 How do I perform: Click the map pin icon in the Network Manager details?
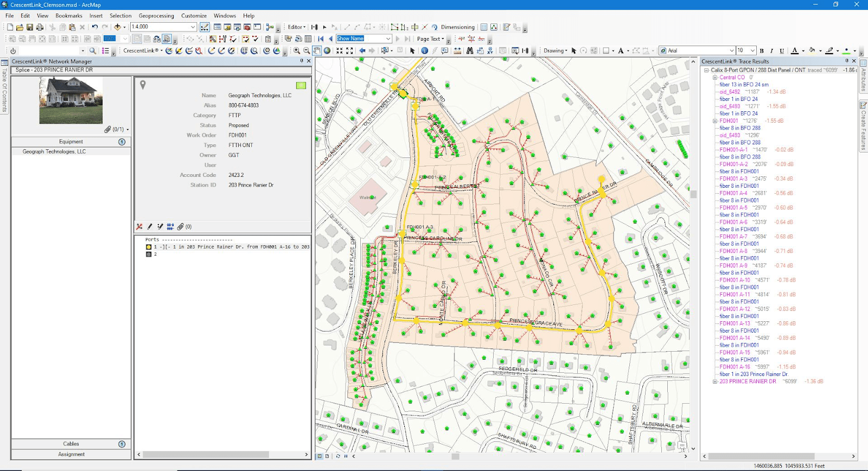coord(143,85)
